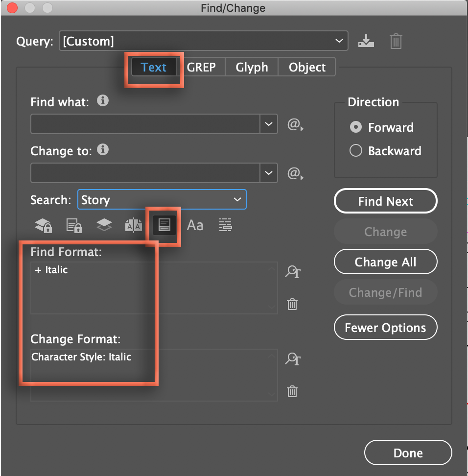Switch to the GREP tab
The height and width of the screenshot is (476, 468).
[x=202, y=67]
